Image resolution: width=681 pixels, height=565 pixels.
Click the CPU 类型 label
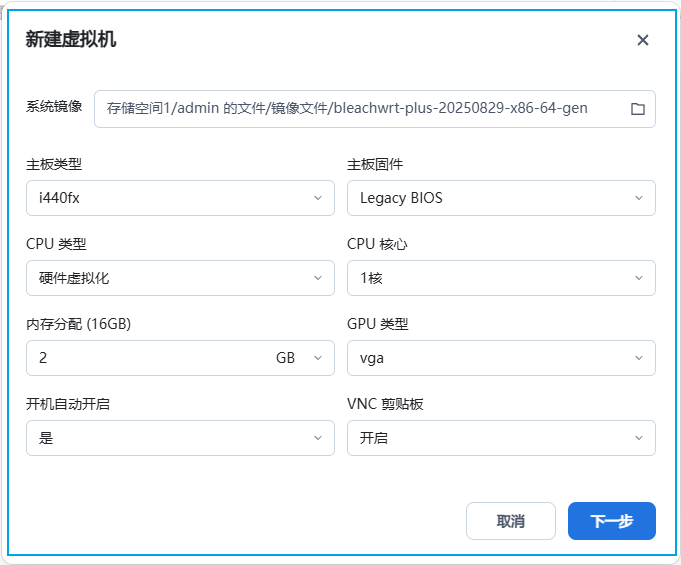click(56, 244)
